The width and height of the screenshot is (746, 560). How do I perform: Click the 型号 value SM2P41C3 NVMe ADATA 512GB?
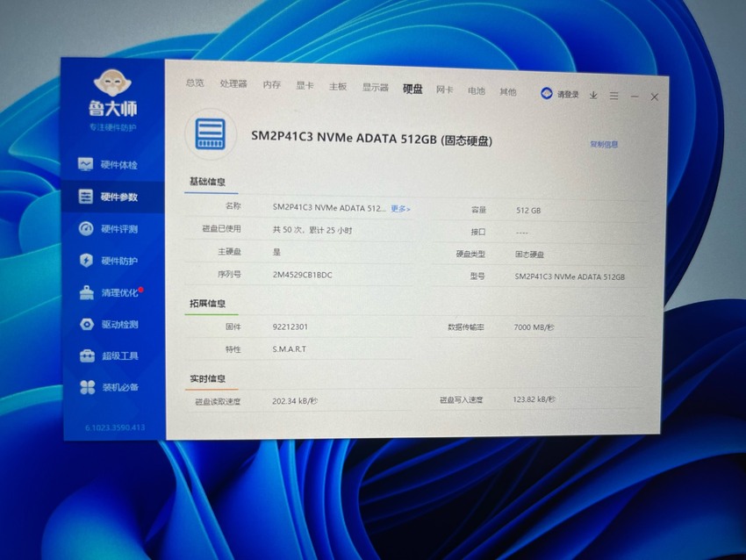coord(570,276)
